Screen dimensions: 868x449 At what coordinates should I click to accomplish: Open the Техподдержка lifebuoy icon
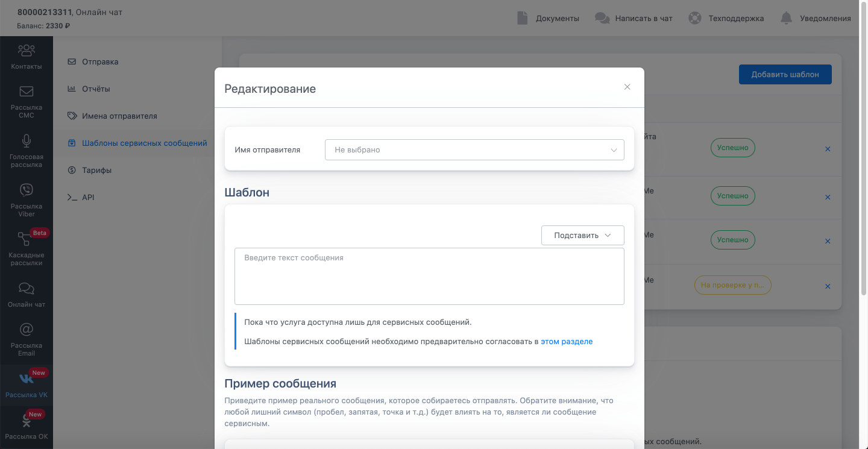695,18
